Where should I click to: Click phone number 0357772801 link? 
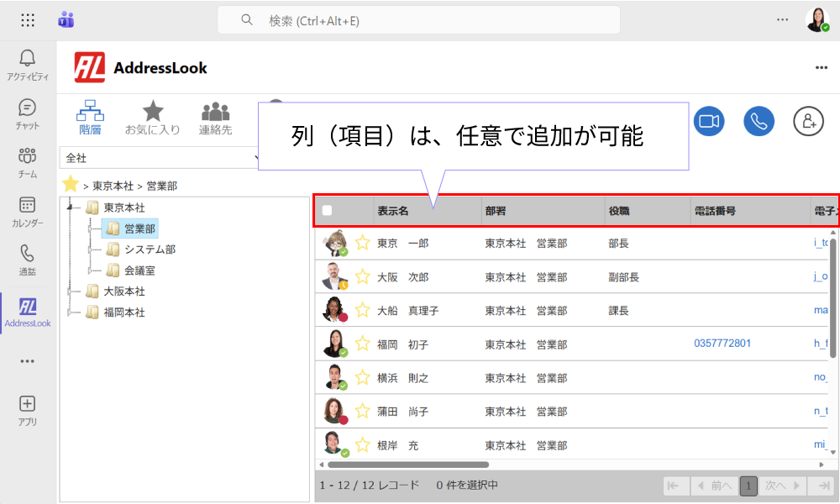coord(722,344)
